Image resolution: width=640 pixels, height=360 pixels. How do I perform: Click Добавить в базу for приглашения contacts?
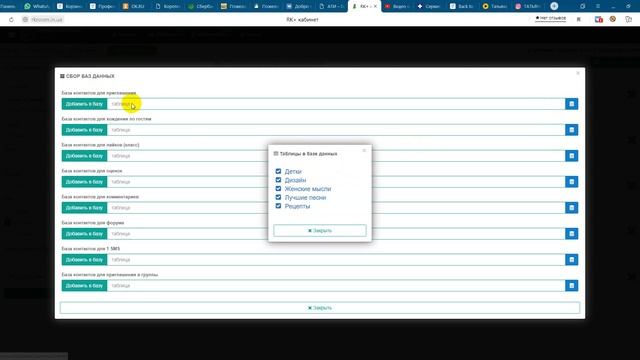point(84,104)
